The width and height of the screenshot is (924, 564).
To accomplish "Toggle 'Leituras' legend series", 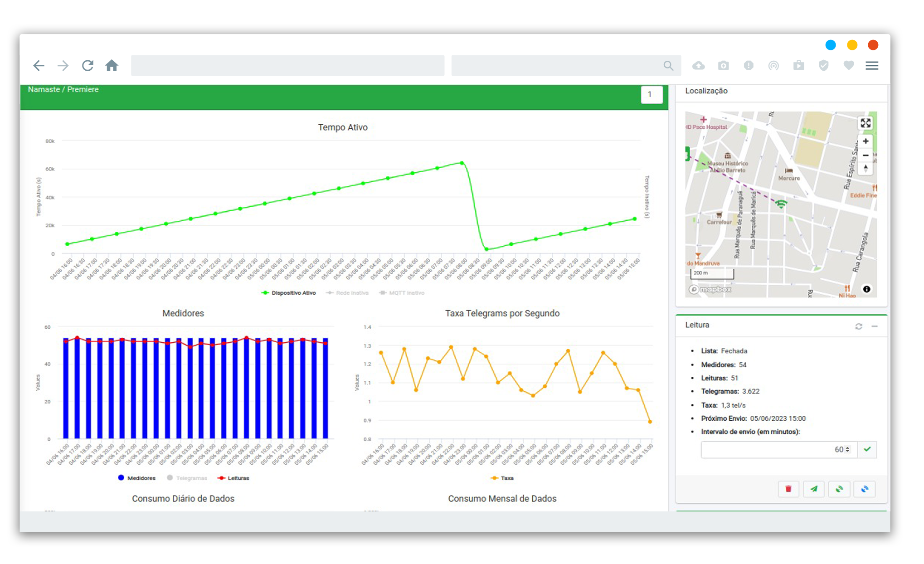I will point(233,478).
